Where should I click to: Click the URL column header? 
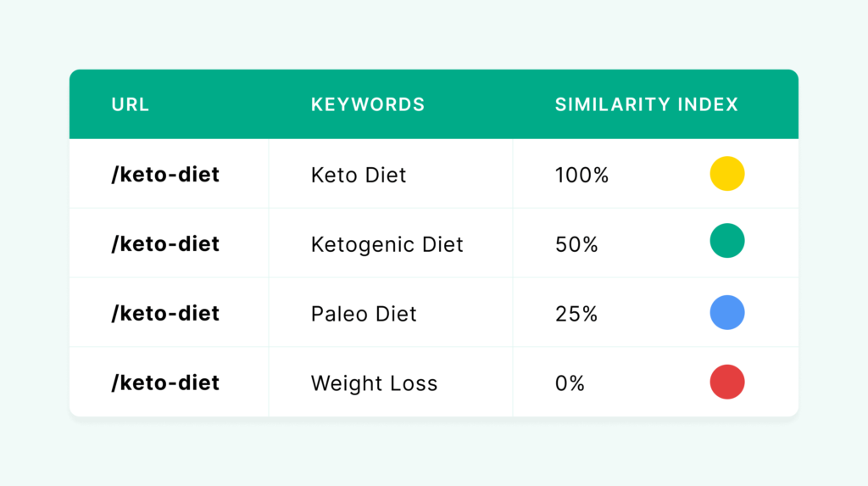pyautogui.click(x=130, y=105)
